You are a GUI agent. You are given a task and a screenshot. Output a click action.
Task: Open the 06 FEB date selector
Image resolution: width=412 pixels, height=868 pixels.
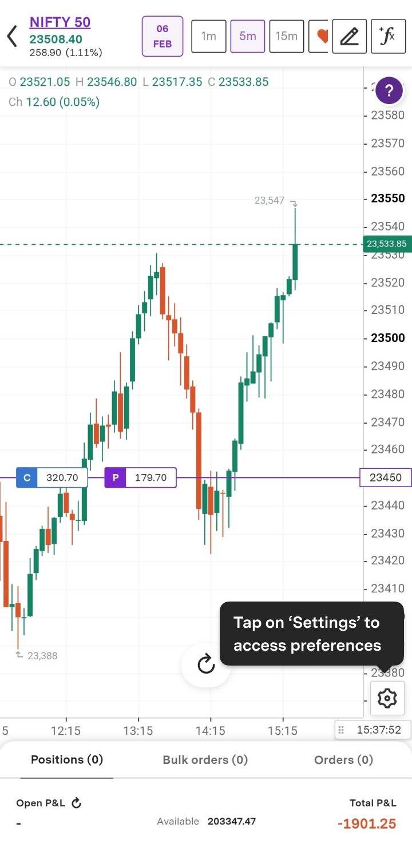point(163,36)
